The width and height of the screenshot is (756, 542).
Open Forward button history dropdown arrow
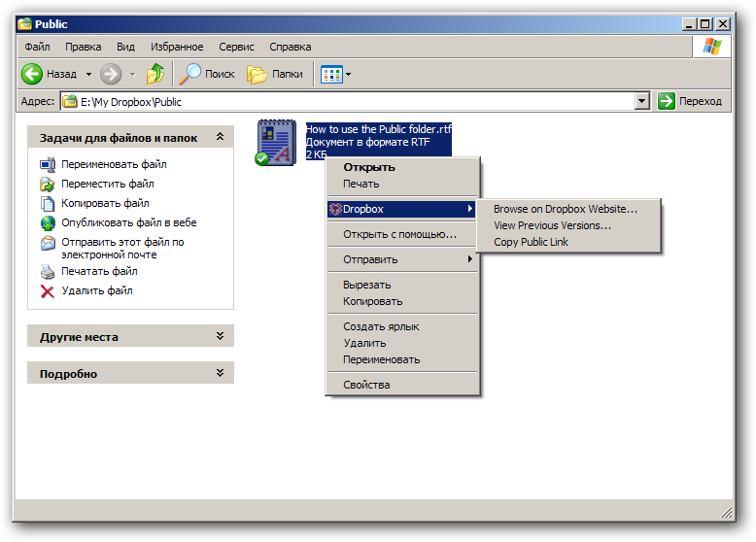click(132, 74)
